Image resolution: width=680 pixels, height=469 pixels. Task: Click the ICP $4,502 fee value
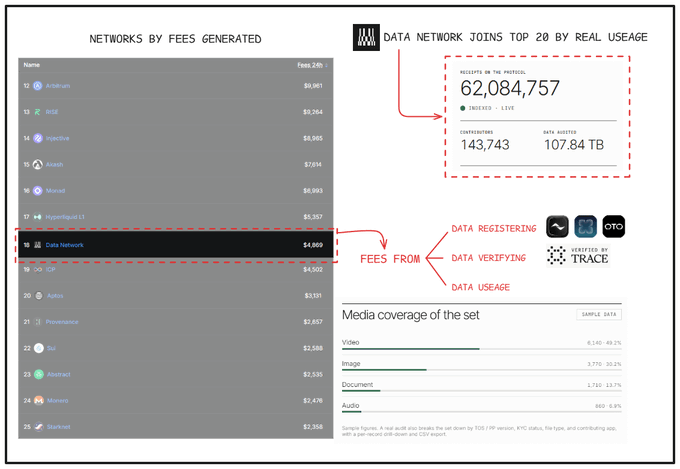pyautogui.click(x=313, y=269)
